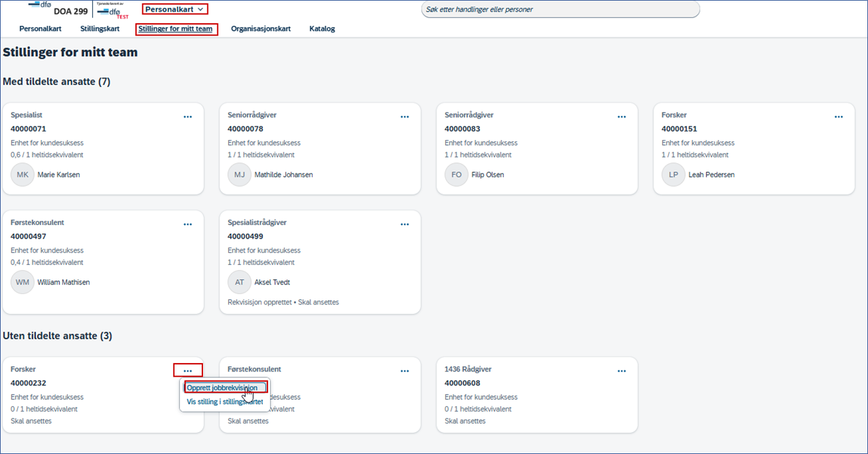Open Filip Olsen's employee link
Screen dimensions: 868x454
(x=488, y=175)
